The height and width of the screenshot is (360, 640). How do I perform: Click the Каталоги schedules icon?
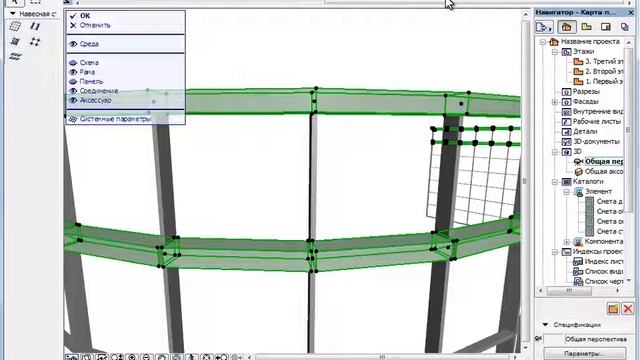click(x=566, y=182)
